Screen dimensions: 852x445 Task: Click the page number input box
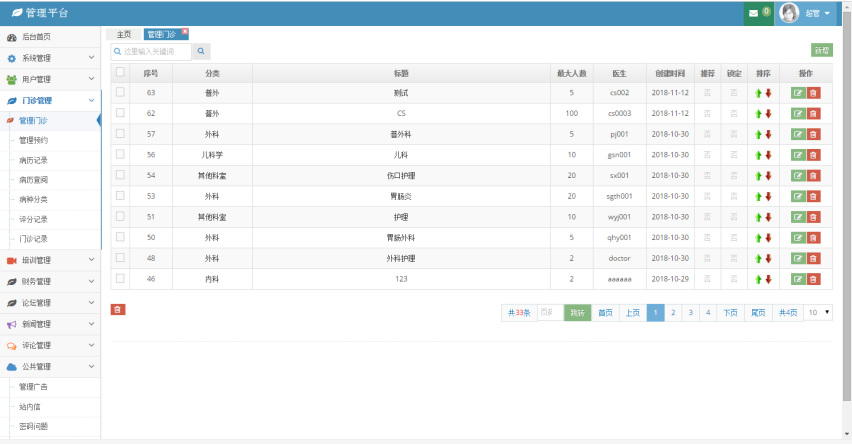pos(550,312)
